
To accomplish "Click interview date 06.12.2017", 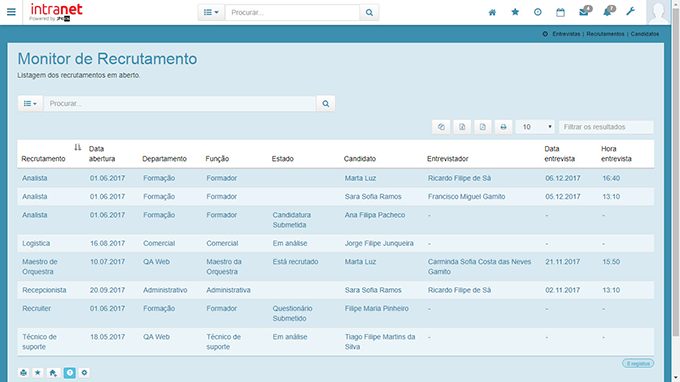I will coord(563,178).
